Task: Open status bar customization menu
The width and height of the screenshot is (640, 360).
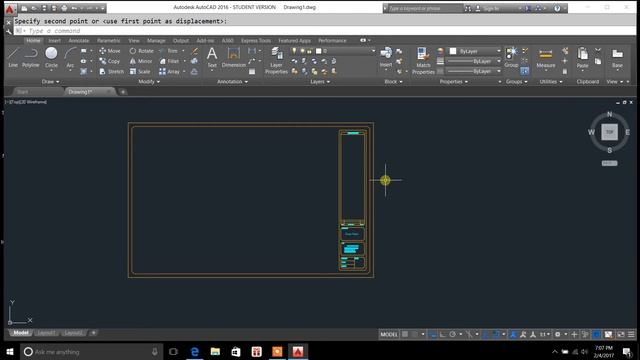Action: pos(631,334)
